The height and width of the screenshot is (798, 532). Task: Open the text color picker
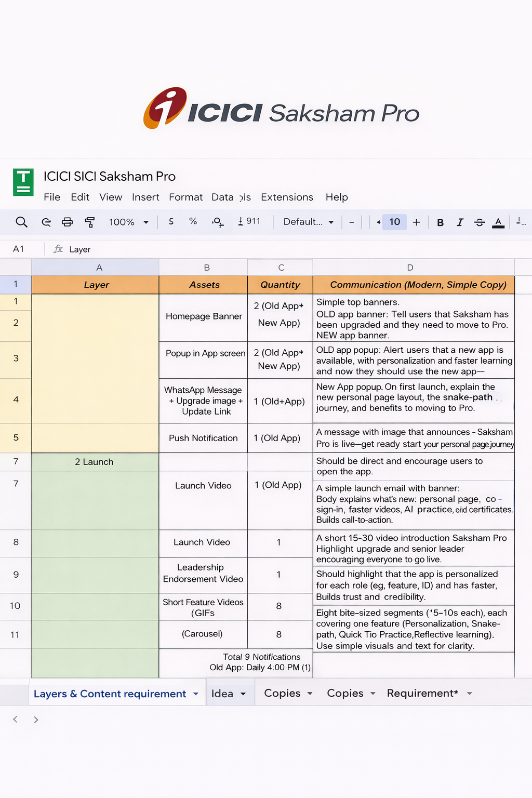tap(498, 222)
